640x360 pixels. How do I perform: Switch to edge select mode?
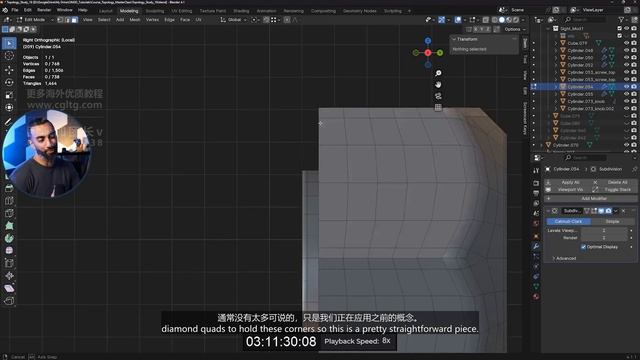[67, 20]
